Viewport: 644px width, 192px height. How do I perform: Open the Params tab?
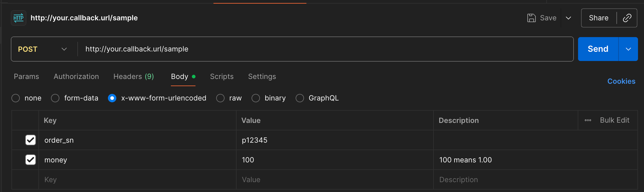pyautogui.click(x=26, y=77)
